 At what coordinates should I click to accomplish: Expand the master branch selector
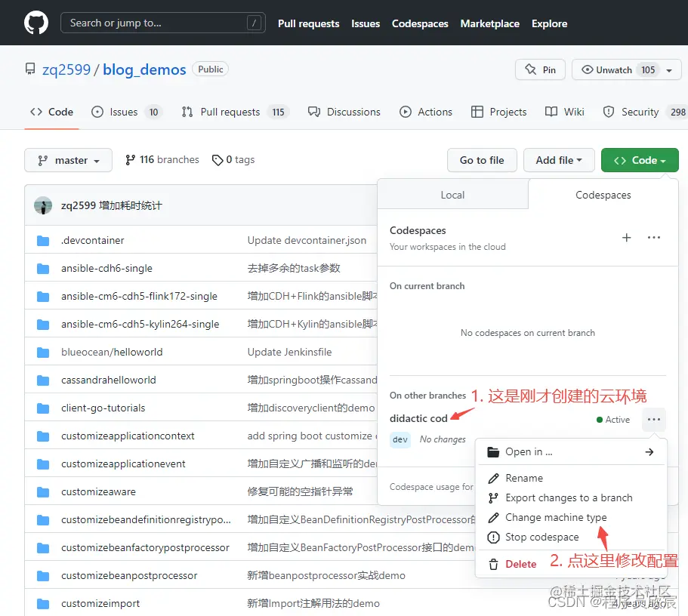click(x=69, y=160)
